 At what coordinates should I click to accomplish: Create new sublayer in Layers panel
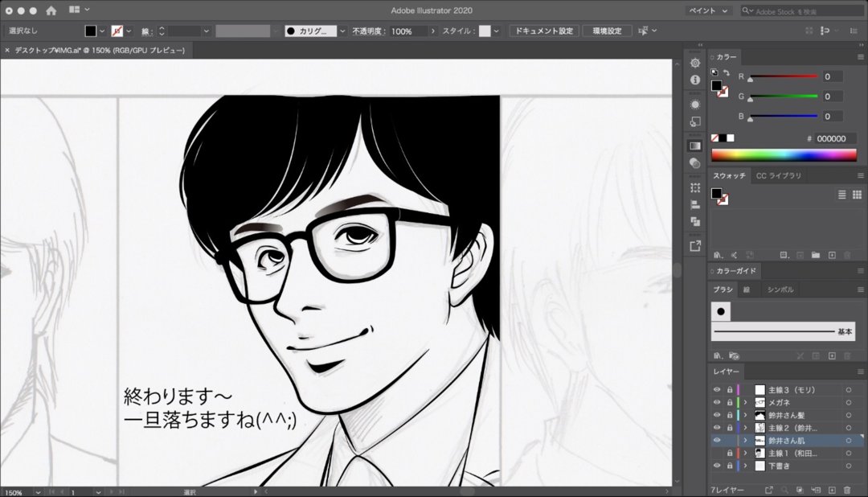coord(816,491)
